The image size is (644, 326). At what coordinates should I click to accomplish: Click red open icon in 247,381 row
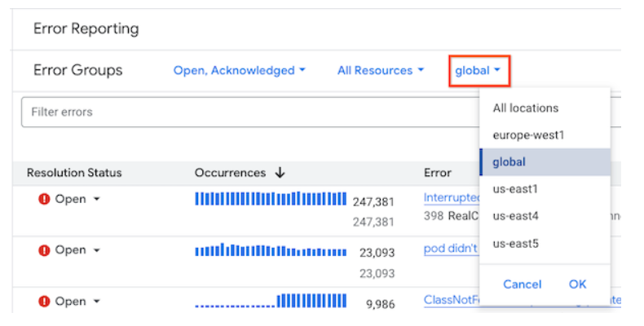(x=44, y=199)
